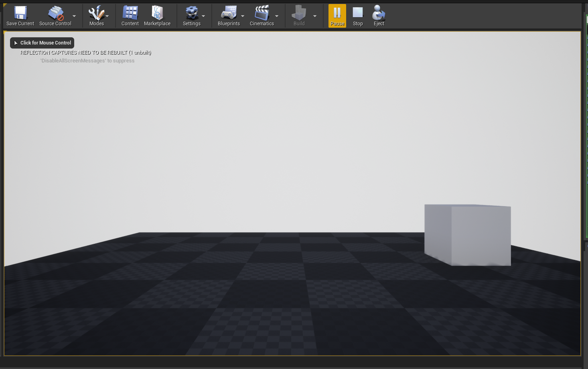Eject from the player pawn
Viewport: 588px width, 369px height.
pos(378,13)
